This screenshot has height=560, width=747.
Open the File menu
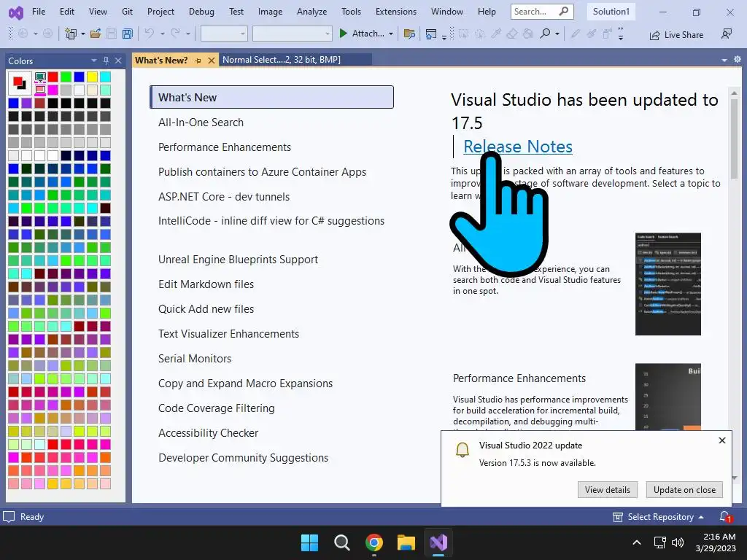[39, 12]
